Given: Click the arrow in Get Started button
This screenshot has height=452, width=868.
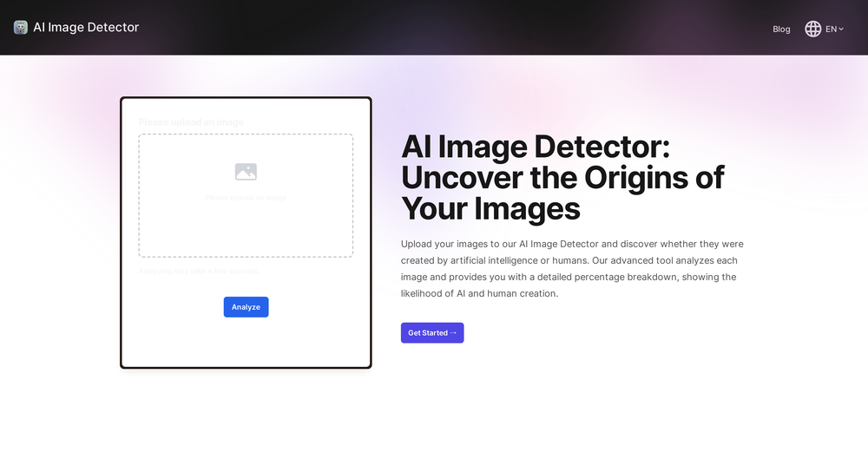Looking at the screenshot, I should [x=453, y=333].
